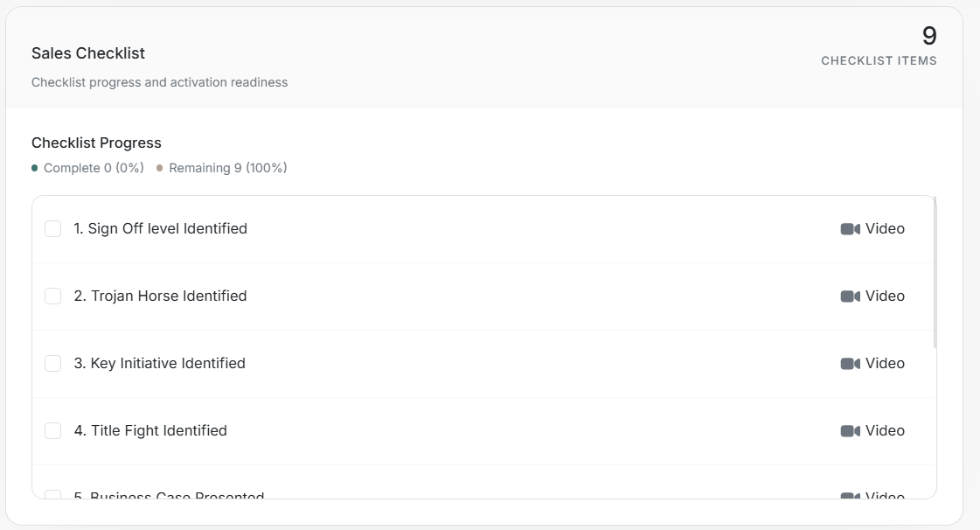Select the "1. Sign Off level Identified" label
The image size is (980, 530).
click(x=161, y=229)
